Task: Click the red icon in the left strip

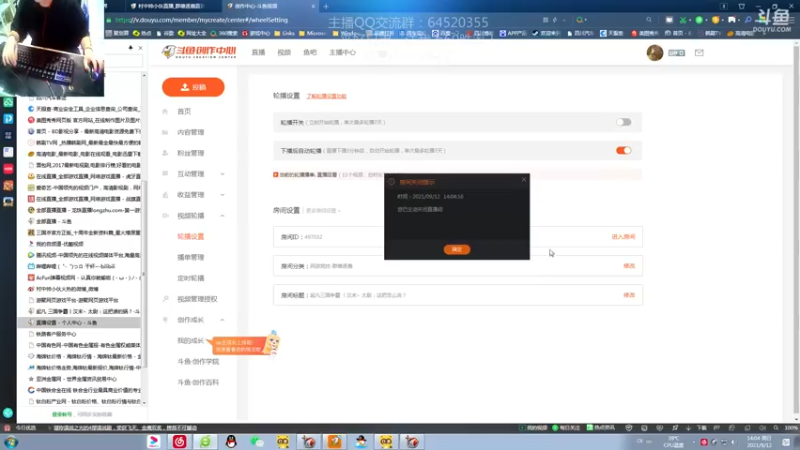Action: point(8,168)
